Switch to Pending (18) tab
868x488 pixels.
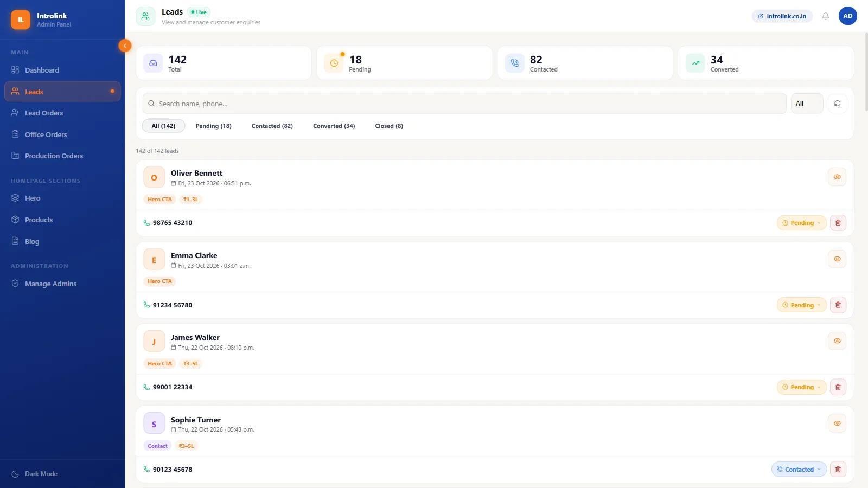click(x=214, y=126)
